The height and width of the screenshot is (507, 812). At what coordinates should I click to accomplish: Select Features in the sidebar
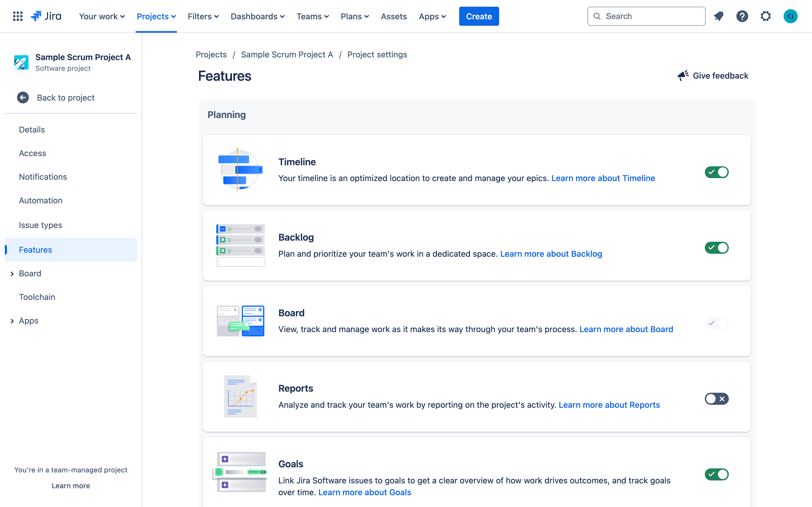point(36,249)
